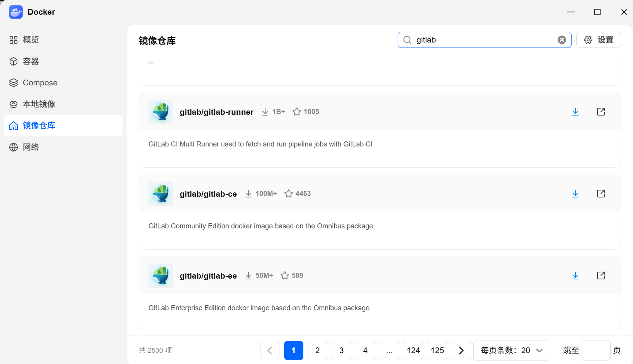Select page 1 of results
The image size is (633, 364).
294,350
